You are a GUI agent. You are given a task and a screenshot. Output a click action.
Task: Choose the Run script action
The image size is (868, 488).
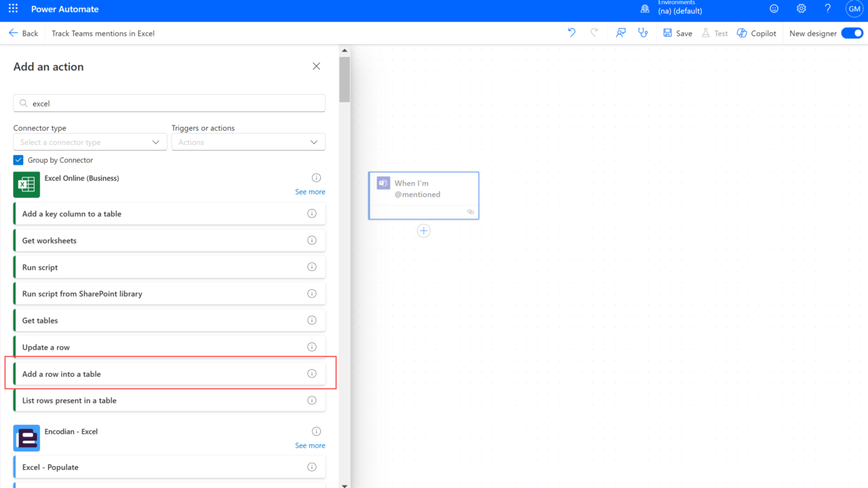170,267
